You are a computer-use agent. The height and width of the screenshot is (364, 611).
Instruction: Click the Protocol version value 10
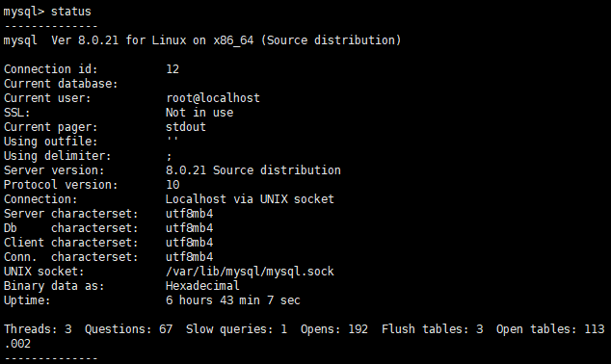[173, 185]
